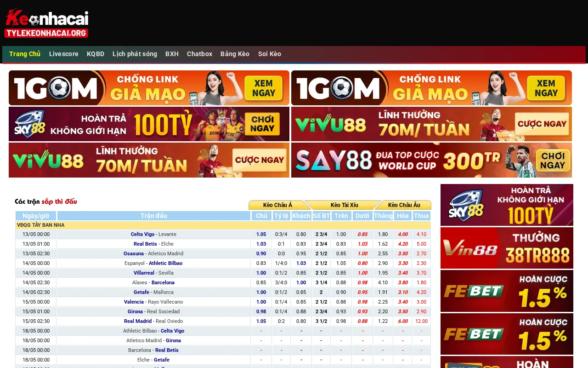Open Bảng Kèo menu item

pyautogui.click(x=235, y=54)
